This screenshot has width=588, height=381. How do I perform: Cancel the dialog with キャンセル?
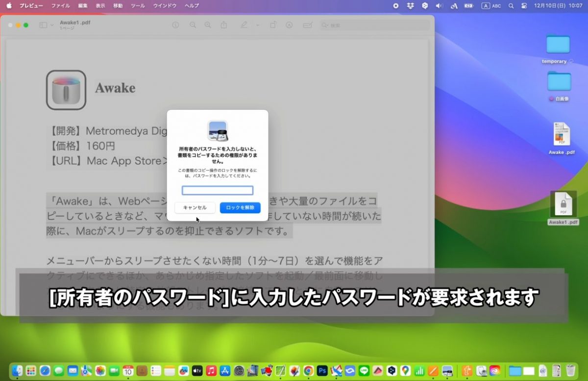tap(195, 207)
